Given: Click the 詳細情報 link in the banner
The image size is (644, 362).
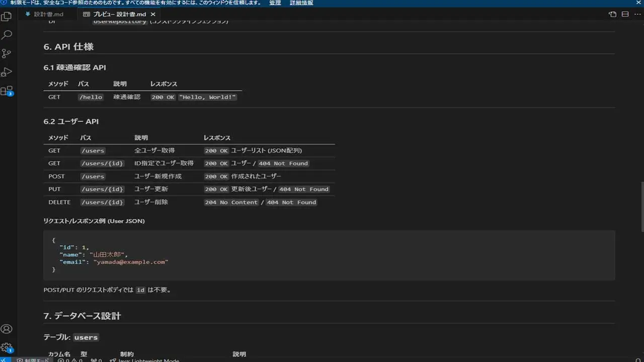Looking at the screenshot, I should pyautogui.click(x=301, y=3).
